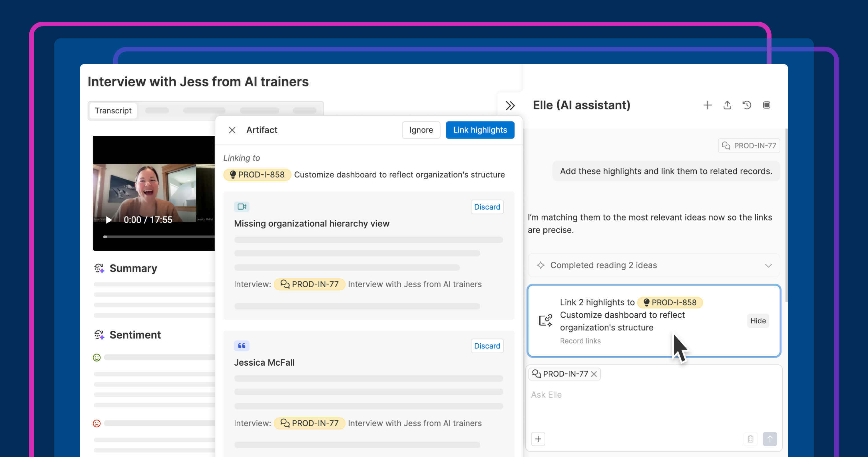The height and width of the screenshot is (457, 868).
Task: Click the sparkle icon beside Completed reading 2 ideas
Action: tap(541, 265)
